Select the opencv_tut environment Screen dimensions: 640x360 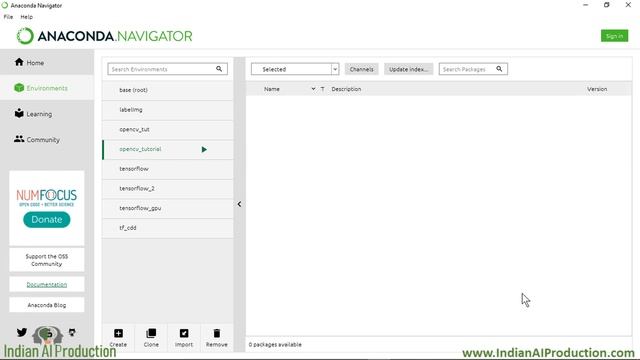168,129
